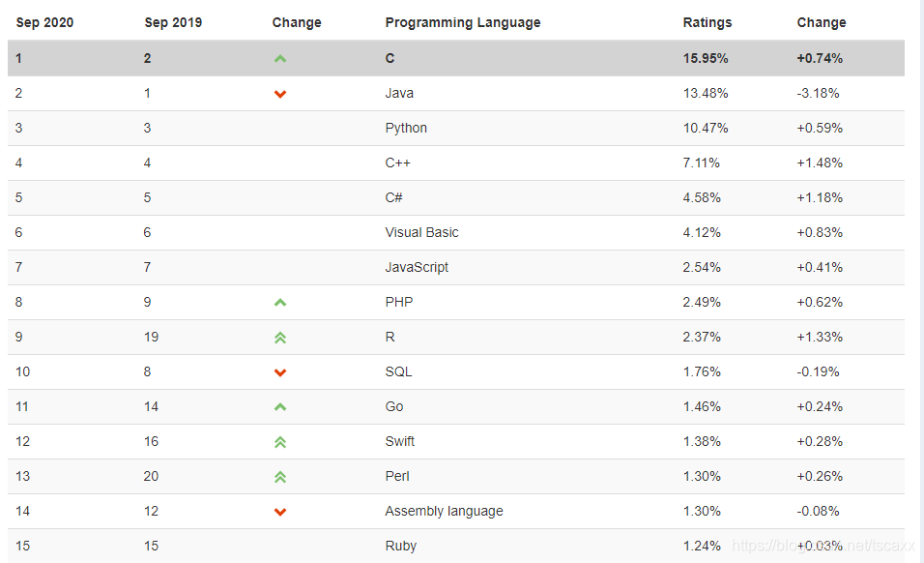This screenshot has width=924, height=563.
Task: Click the Sep 2019 column header
Action: [x=173, y=22]
